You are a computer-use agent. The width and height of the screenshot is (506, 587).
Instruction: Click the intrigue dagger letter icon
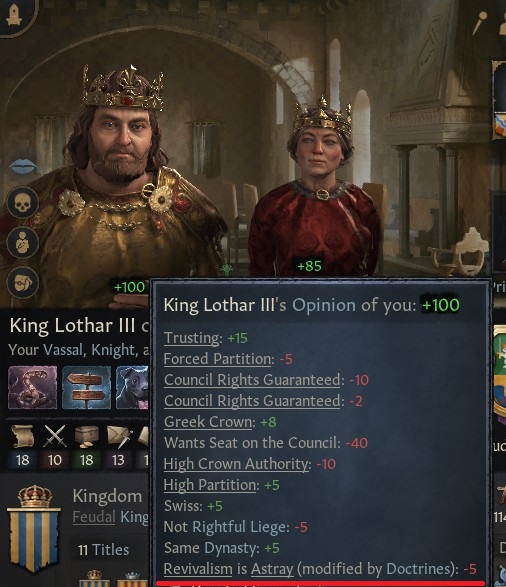(x=119, y=437)
